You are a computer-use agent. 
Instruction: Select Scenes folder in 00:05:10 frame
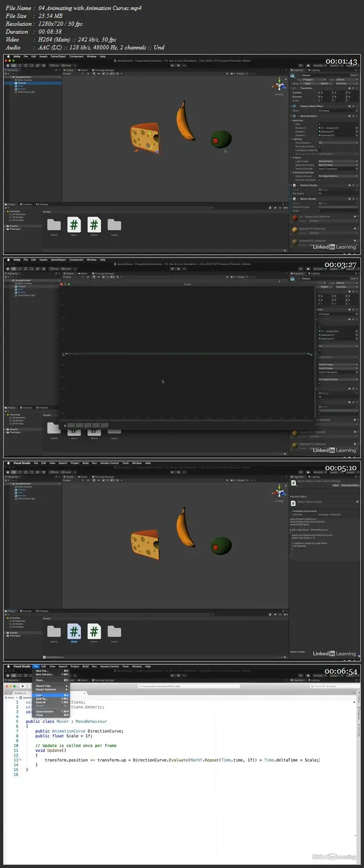point(114,632)
